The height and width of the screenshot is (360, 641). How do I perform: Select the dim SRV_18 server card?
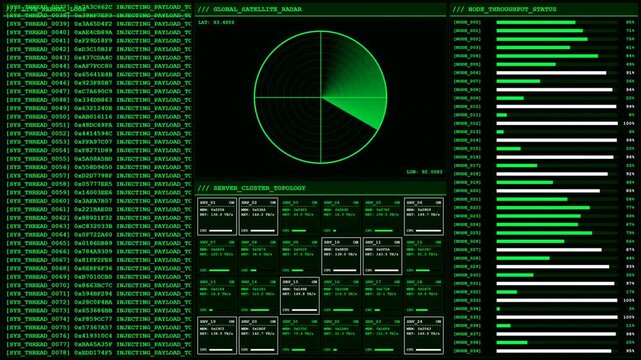(424, 296)
